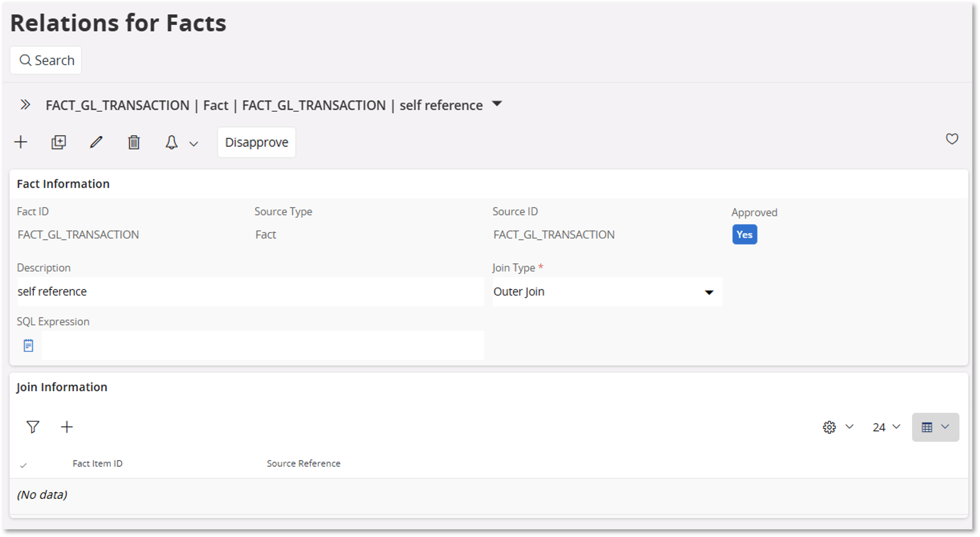Toggle select-all checkmark in table header
The width and height of the screenshot is (980, 537).
coord(23,465)
